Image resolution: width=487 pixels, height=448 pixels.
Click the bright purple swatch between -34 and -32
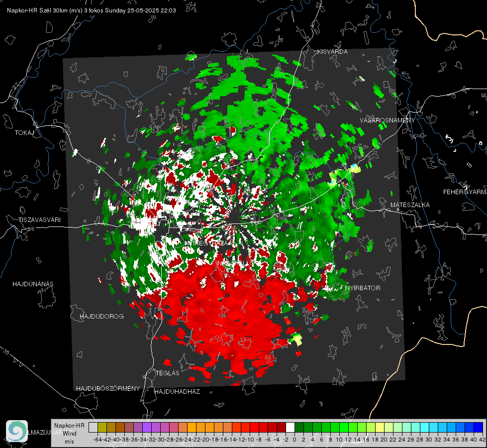tap(147, 428)
